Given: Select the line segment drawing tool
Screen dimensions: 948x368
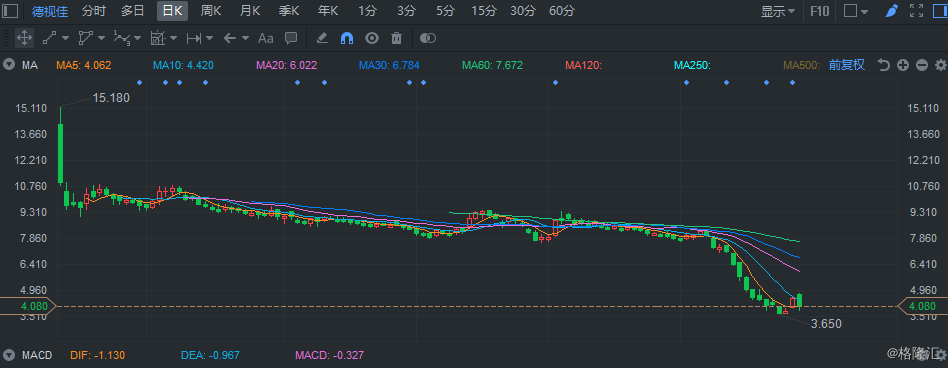Looking at the screenshot, I should pyautogui.click(x=49, y=38).
